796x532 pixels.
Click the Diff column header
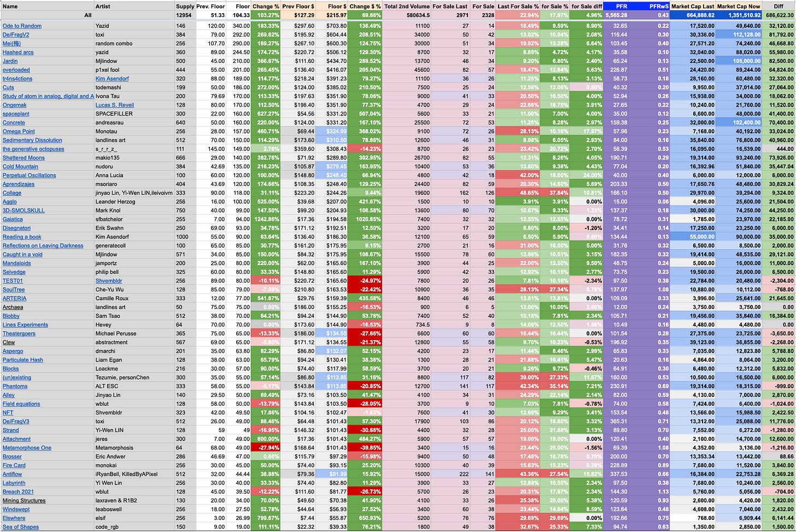click(779, 6)
